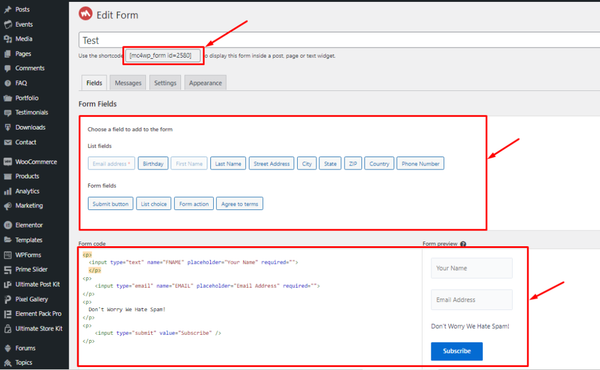Add the Birthday list field
This screenshot has height=370, width=600.
click(153, 164)
